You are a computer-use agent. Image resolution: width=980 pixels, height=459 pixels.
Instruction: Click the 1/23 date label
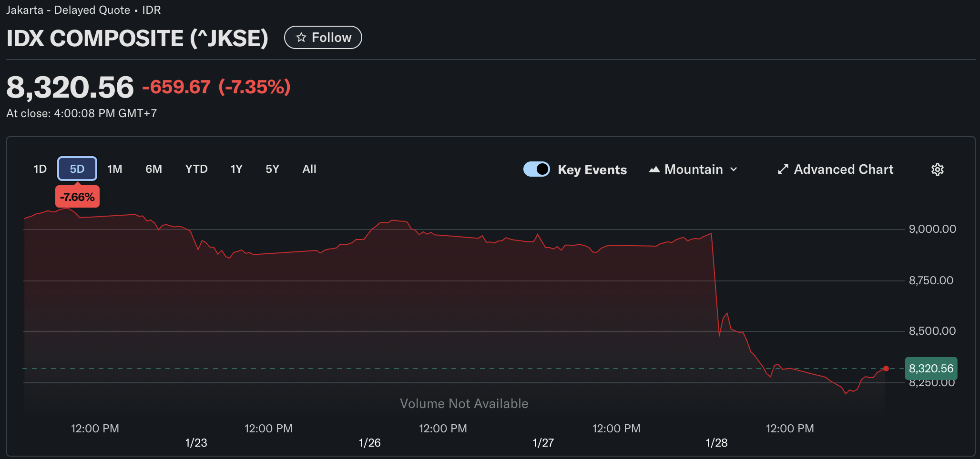(196, 443)
